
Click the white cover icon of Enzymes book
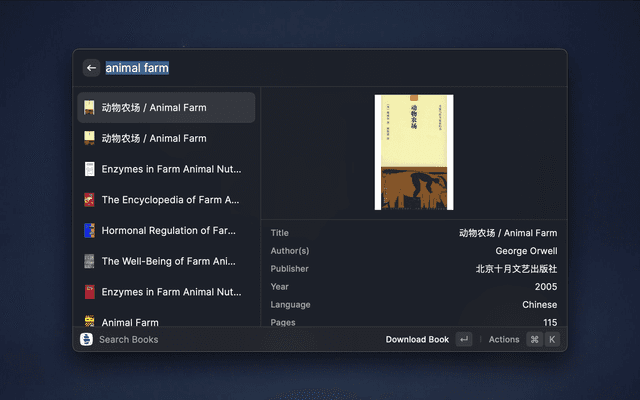pos(89,169)
